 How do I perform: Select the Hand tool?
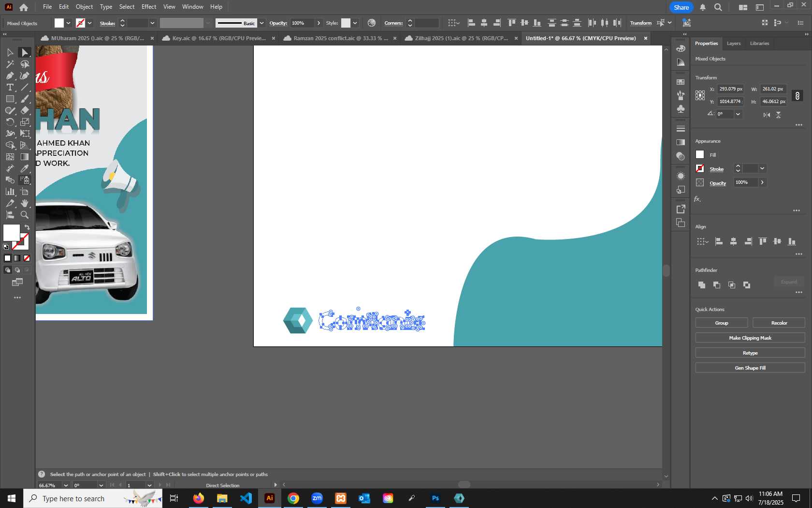(25, 203)
